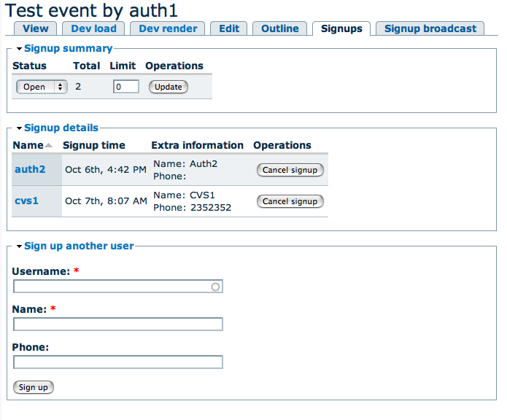This screenshot has height=420, width=507.
Task: Sort signups by Name column arrow
Action: click(x=48, y=145)
